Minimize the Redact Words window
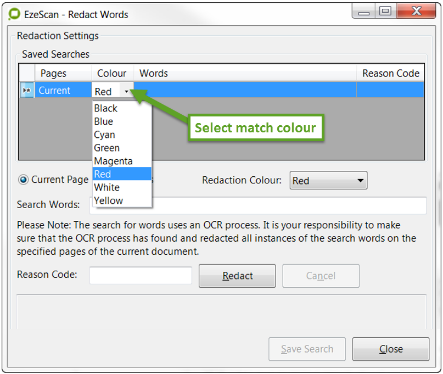 (x=364, y=12)
